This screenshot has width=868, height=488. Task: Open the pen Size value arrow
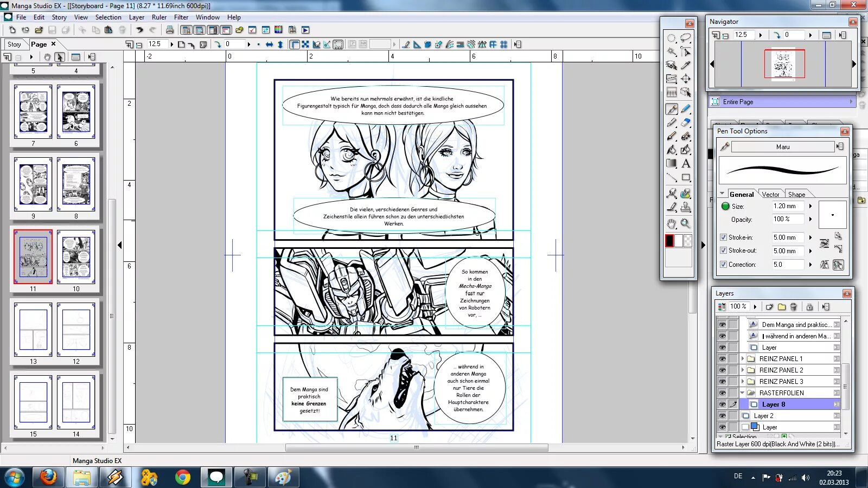[x=810, y=207]
